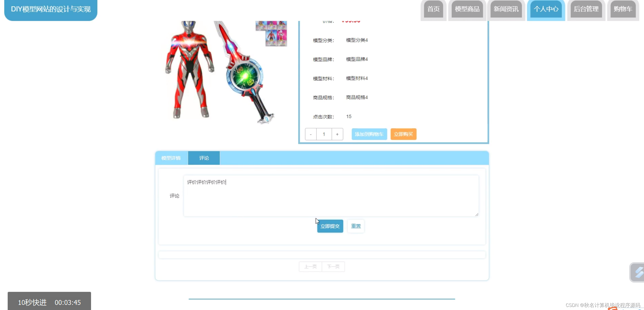The width and height of the screenshot is (644, 310).
Task: Go to previous page with 上一页
Action: (310, 267)
